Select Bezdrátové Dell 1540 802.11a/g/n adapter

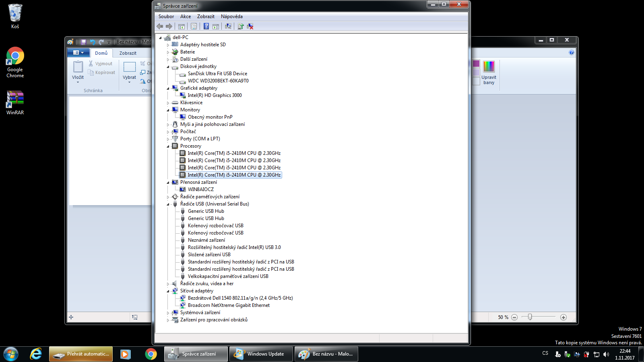point(240,298)
